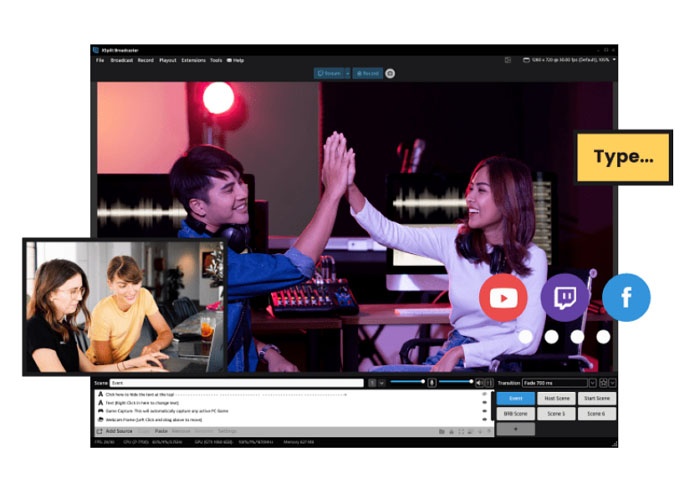Toggle visibility eye of Text (Right Click) source
The height and width of the screenshot is (478, 700).
[485, 403]
